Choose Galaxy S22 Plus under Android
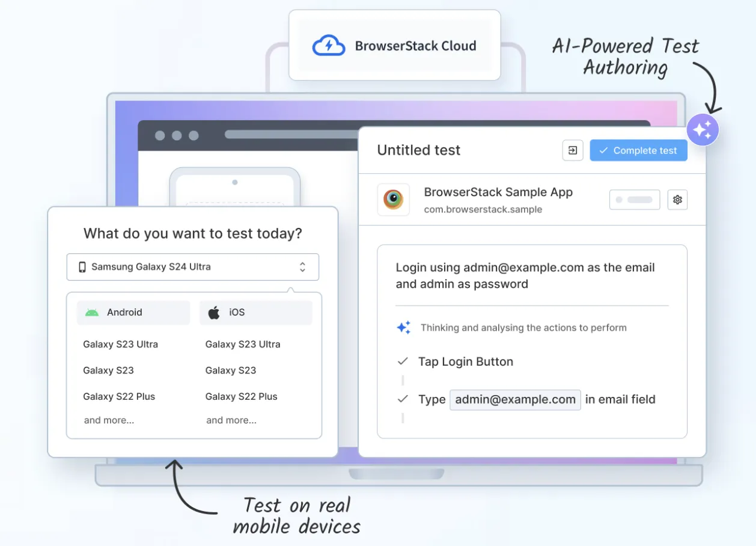This screenshot has height=546, width=756. (x=119, y=396)
